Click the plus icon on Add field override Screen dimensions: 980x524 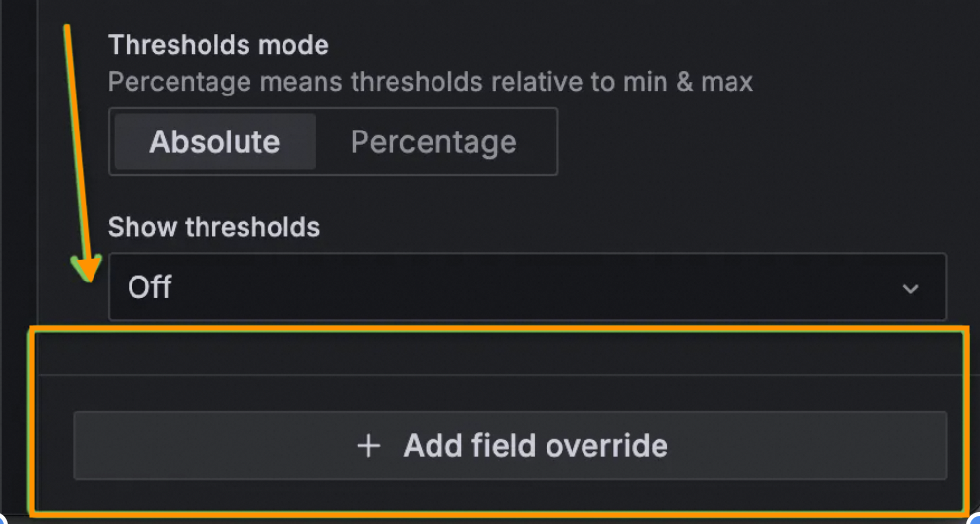pos(368,446)
